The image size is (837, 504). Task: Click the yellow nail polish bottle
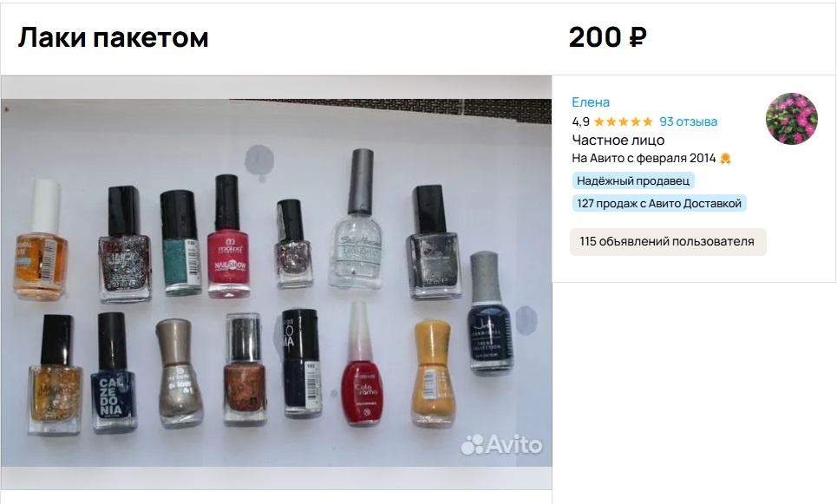433,373
